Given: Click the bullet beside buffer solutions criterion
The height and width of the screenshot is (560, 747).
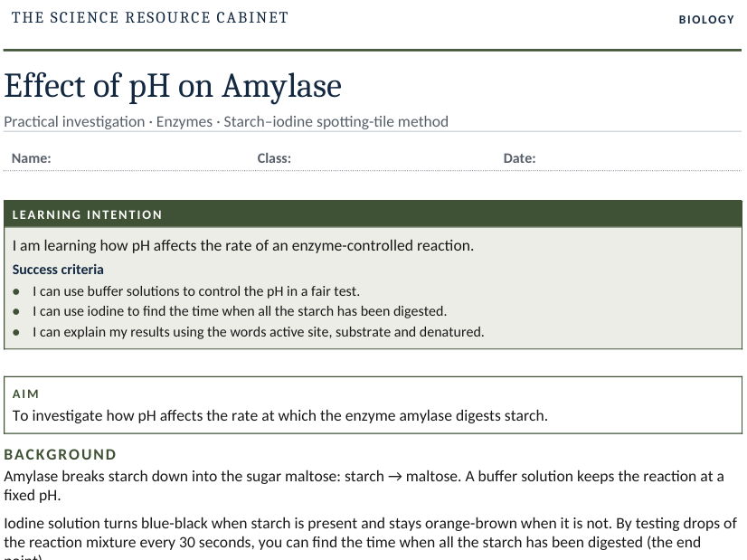Looking at the screenshot, I should pos(16,291).
